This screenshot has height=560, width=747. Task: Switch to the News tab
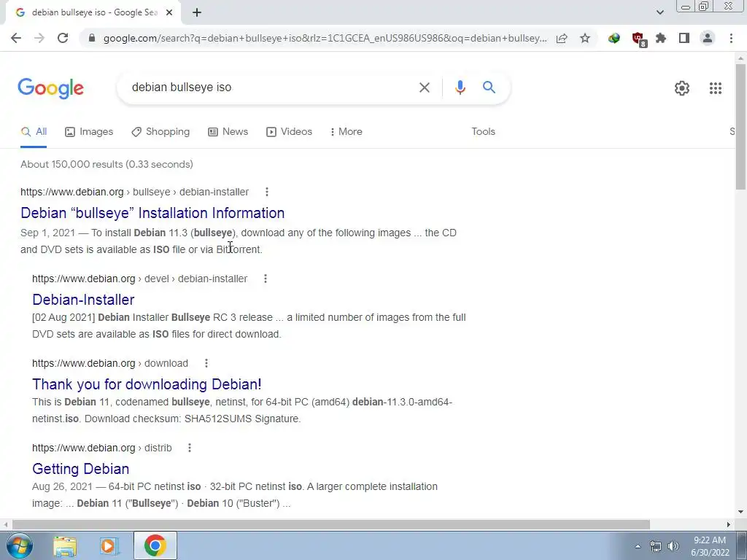click(228, 132)
